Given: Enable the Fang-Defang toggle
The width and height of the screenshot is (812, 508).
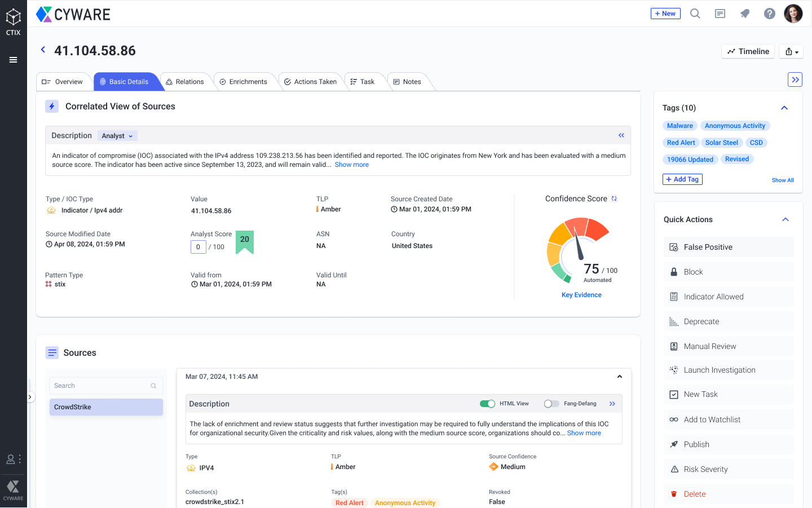Looking at the screenshot, I should (551, 404).
